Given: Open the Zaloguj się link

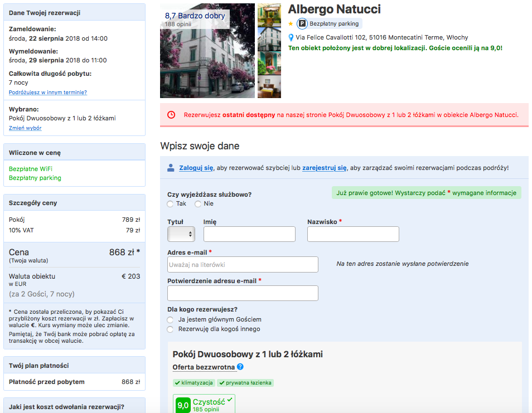Looking at the screenshot, I should click(196, 168).
